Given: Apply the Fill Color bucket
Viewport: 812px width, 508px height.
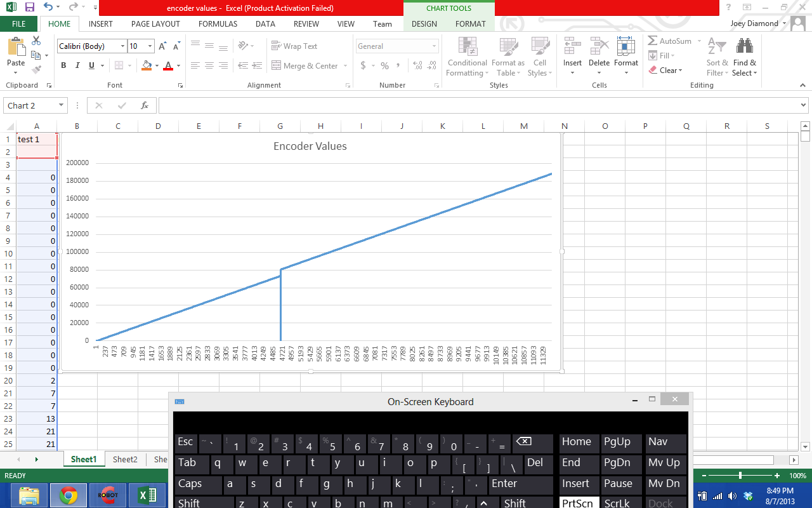Looking at the screenshot, I should 147,65.
